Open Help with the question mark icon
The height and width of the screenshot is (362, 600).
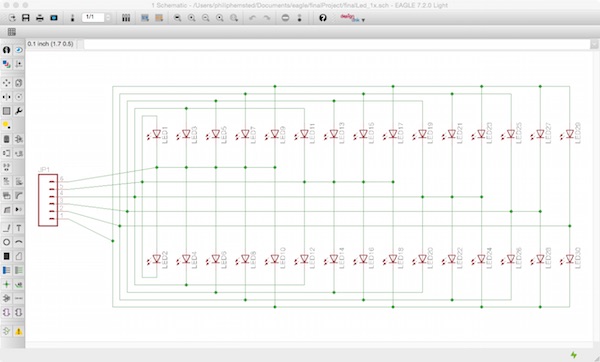tap(323, 18)
